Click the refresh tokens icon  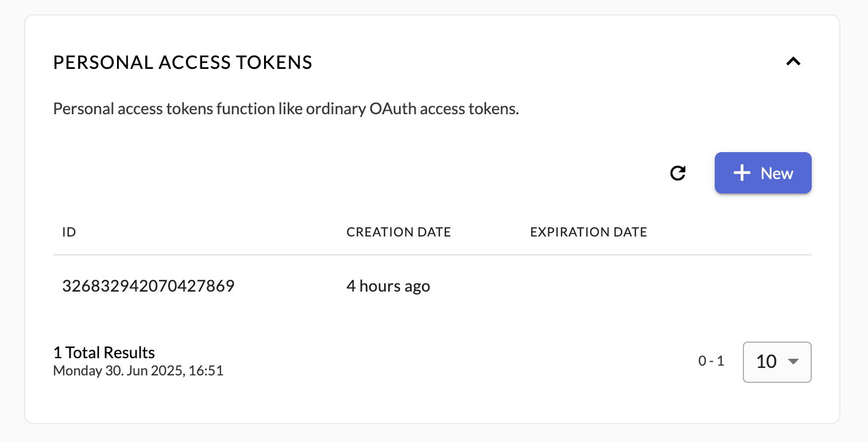point(678,173)
